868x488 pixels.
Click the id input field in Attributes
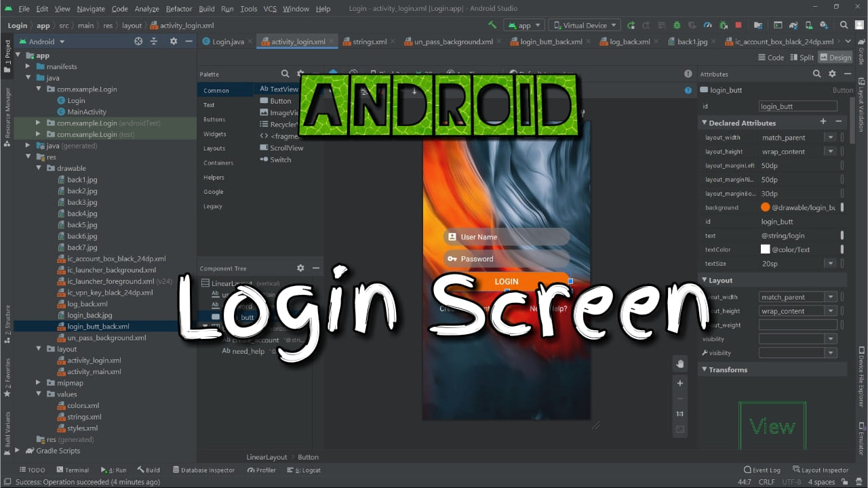pos(797,106)
